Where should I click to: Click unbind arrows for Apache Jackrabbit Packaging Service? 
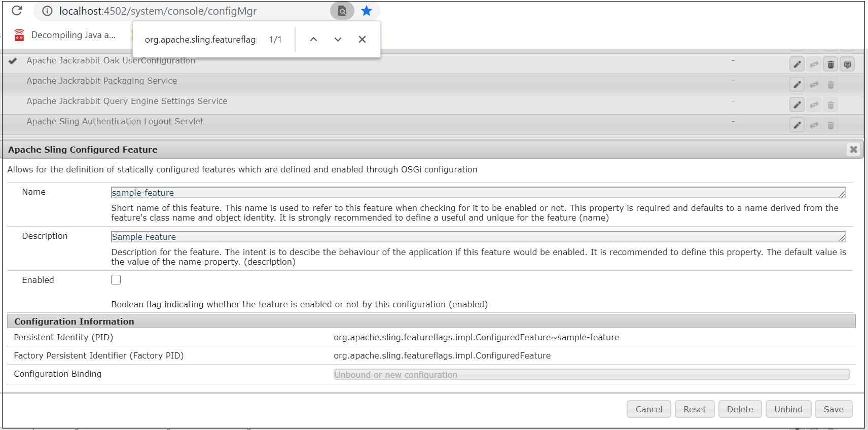[x=814, y=85]
